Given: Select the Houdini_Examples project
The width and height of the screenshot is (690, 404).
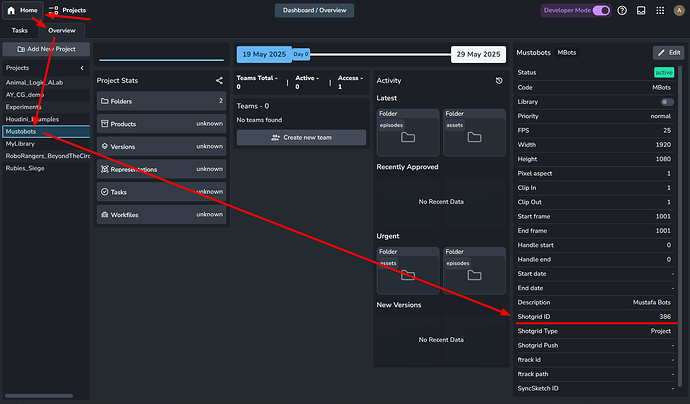Looking at the screenshot, I should (46, 119).
